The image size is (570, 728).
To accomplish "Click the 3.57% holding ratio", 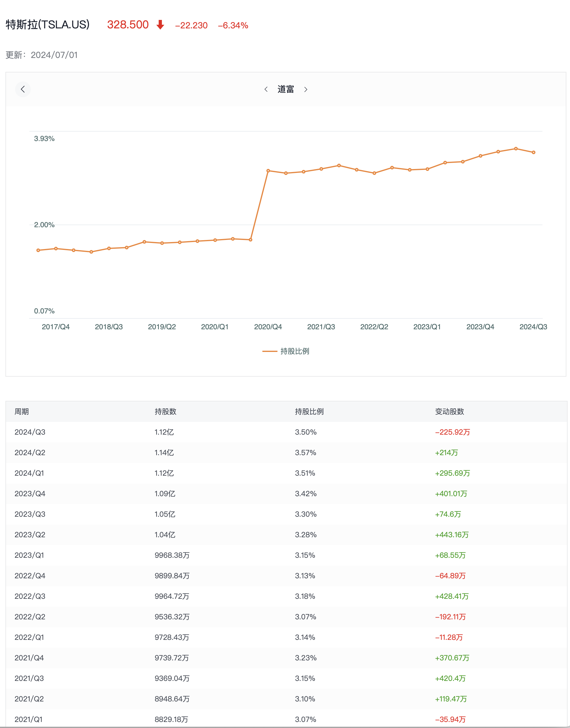I will (305, 452).
